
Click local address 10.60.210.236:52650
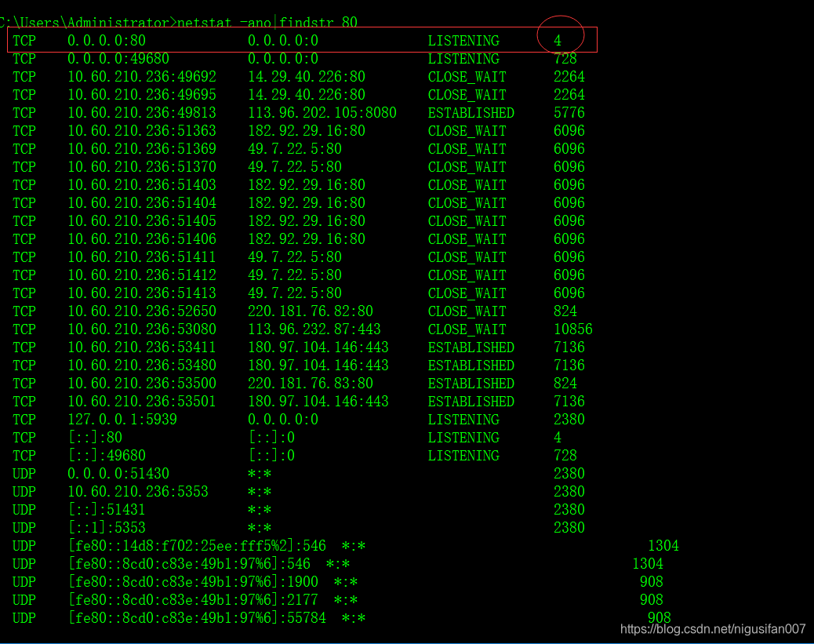click(142, 311)
